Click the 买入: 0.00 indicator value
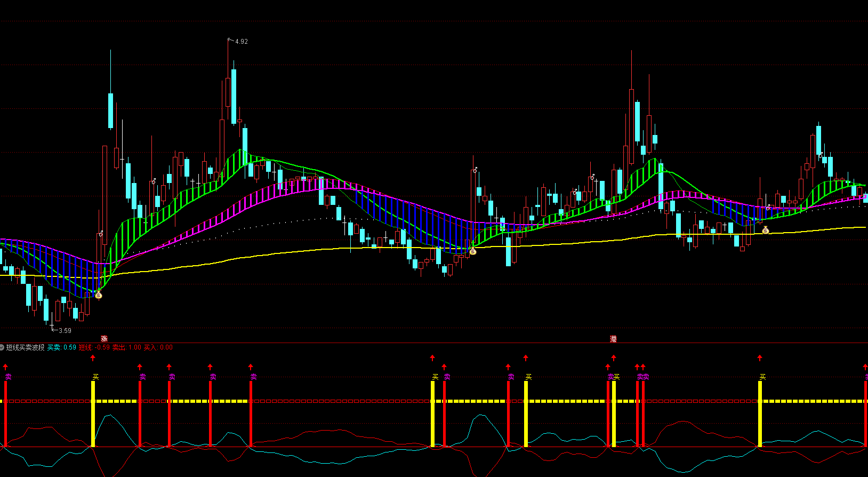868x477 pixels. [158, 347]
